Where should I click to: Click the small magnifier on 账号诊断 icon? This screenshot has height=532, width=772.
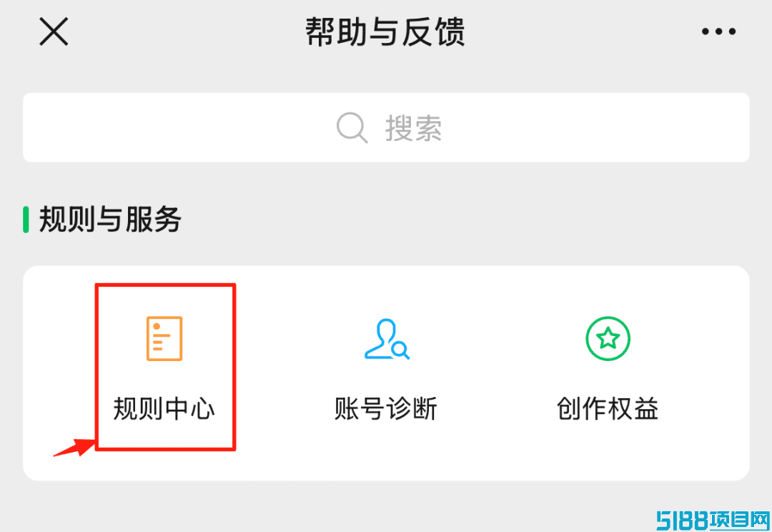click(401, 350)
